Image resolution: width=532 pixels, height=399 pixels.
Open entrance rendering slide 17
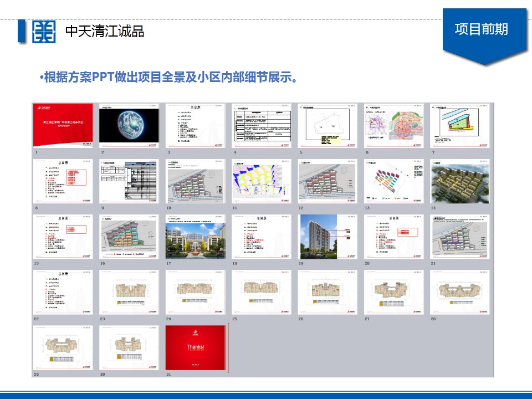click(196, 237)
